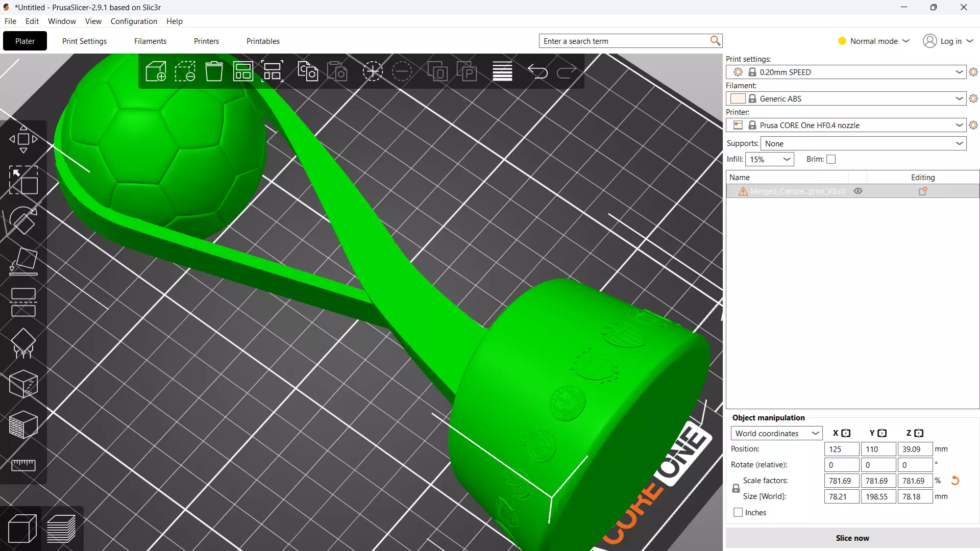
Task: Select the Move tool in left toolbar
Action: click(23, 139)
